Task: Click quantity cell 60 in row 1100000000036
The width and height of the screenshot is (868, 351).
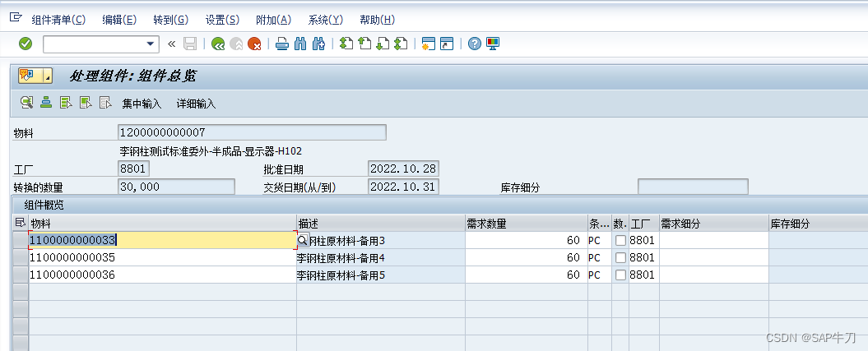Action: click(527, 275)
